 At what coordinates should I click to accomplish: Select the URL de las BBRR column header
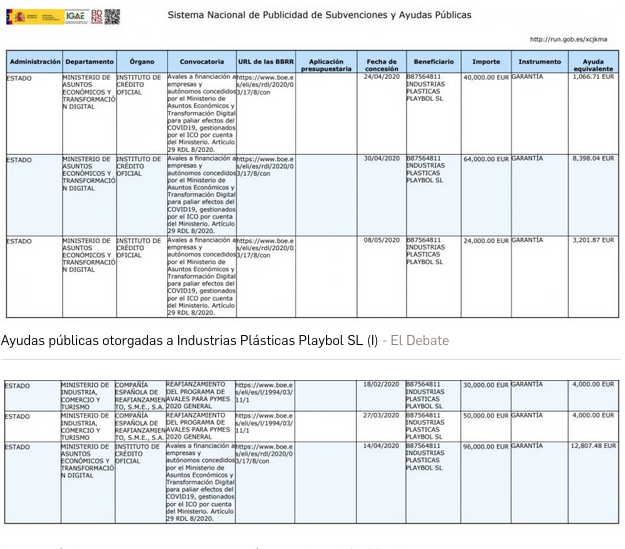coord(266,61)
